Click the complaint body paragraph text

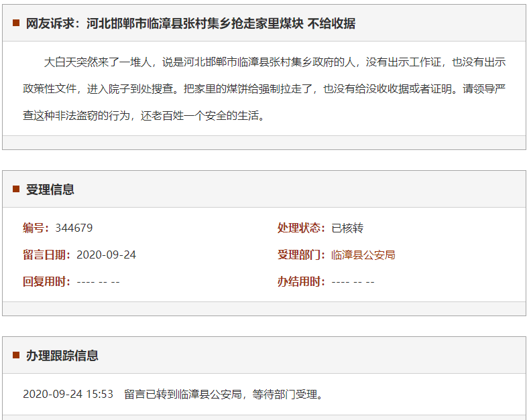point(263,88)
